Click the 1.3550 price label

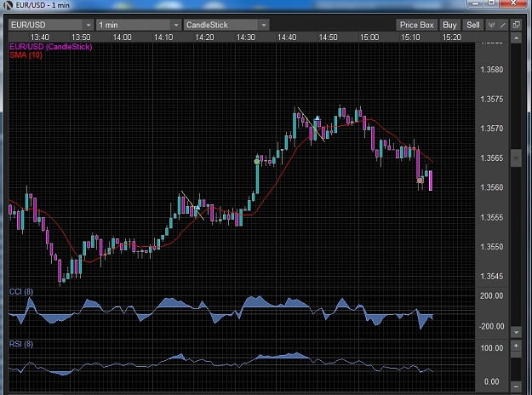tap(492, 247)
